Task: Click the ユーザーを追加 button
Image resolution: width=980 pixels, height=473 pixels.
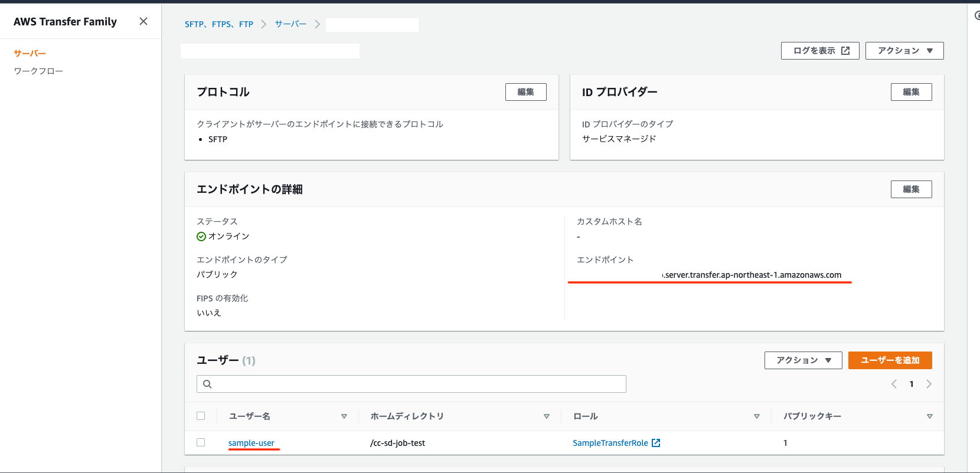Action: tap(890, 360)
